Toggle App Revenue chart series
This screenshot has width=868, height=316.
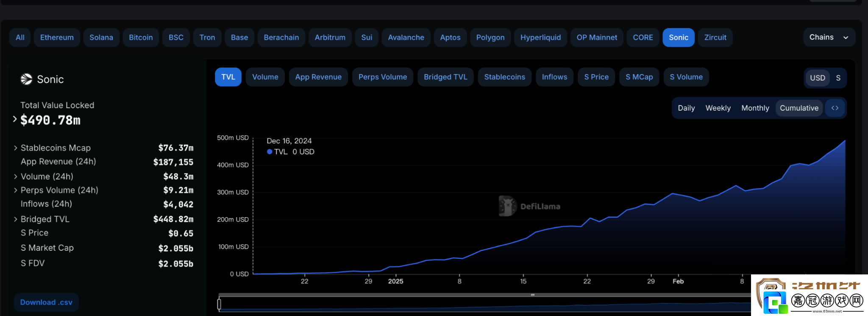point(318,77)
